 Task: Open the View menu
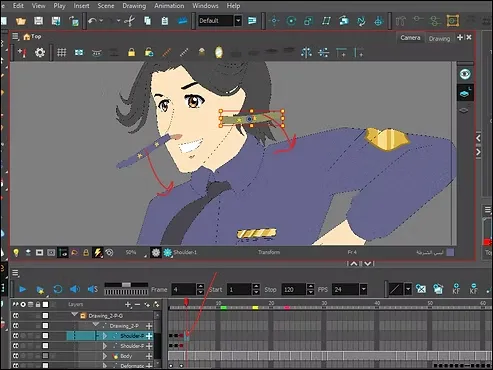[38, 6]
